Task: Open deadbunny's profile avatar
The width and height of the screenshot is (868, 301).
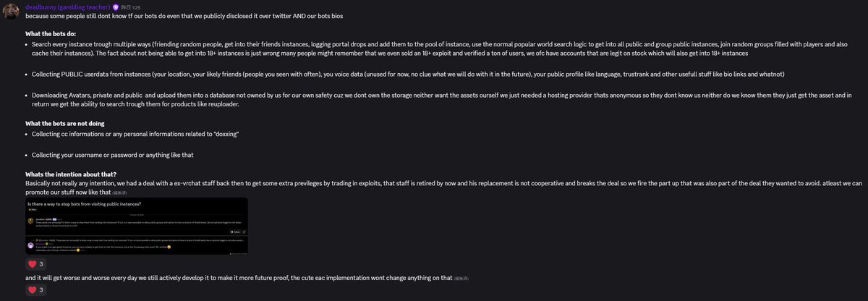Action: click(12, 10)
